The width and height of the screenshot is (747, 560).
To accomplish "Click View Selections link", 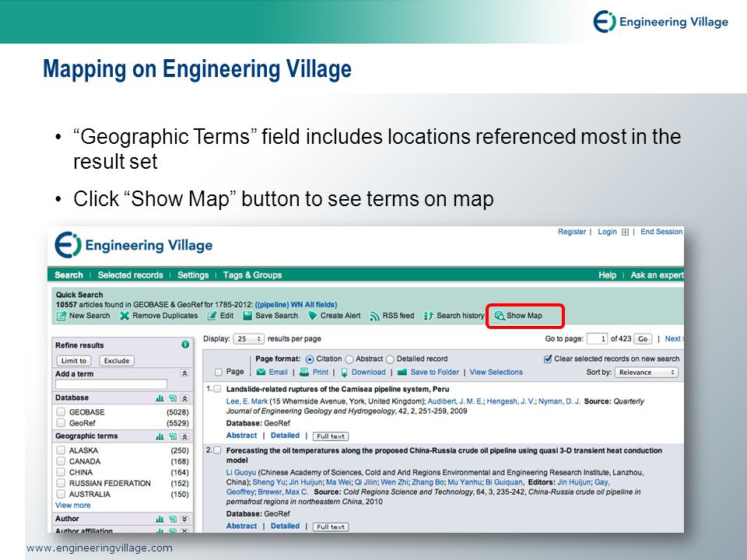I will 496,373.
